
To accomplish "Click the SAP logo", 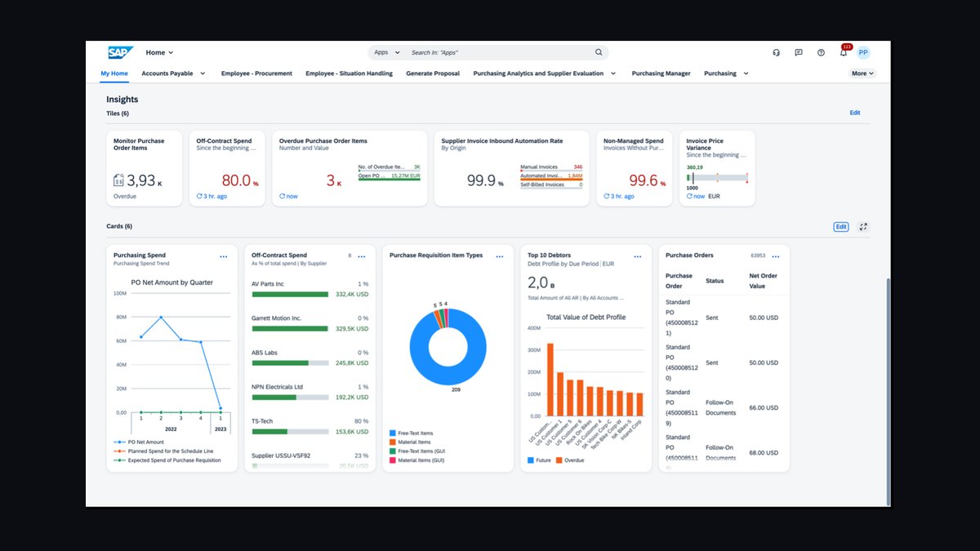I will tap(121, 52).
